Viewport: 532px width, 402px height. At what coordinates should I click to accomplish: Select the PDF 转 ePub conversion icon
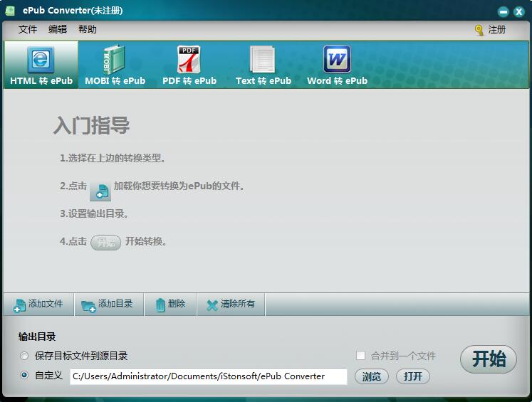click(x=189, y=60)
